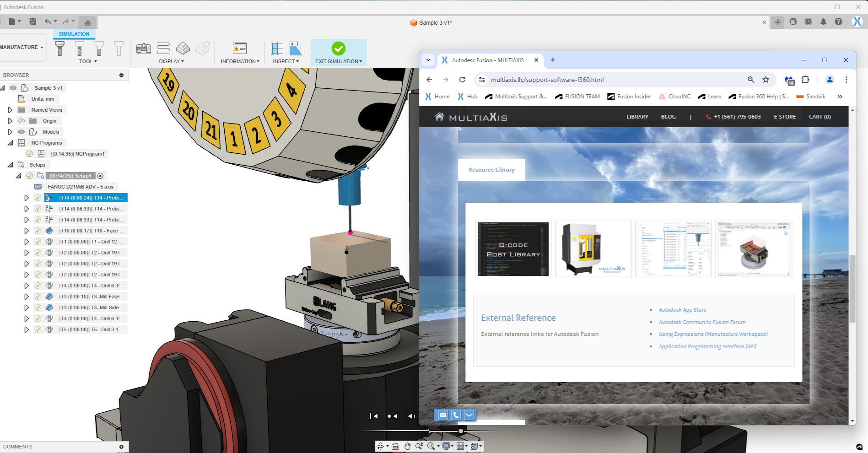Click the first solid tool display icon
This screenshot has height=453, width=868.
click(x=59, y=48)
